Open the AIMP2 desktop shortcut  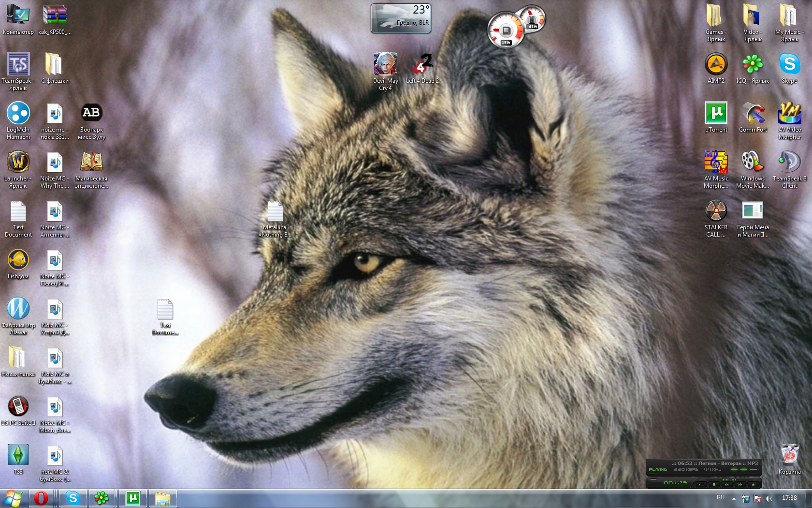click(x=716, y=64)
